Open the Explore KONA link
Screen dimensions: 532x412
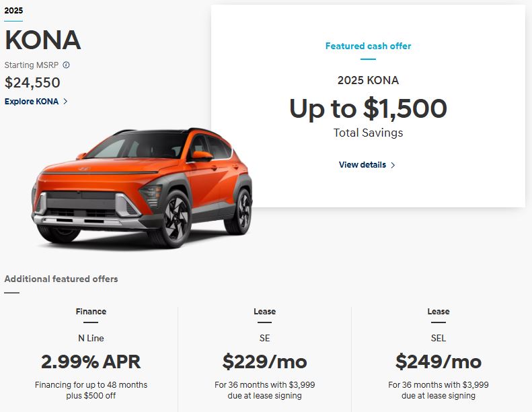(x=32, y=102)
